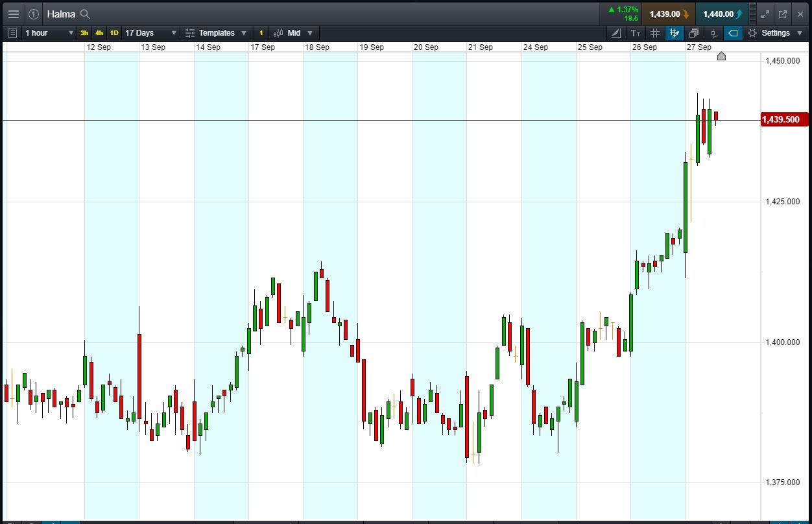Viewport: 812px width, 524px height.
Task: Click the 17 Sep date label
Action: pyautogui.click(x=263, y=47)
